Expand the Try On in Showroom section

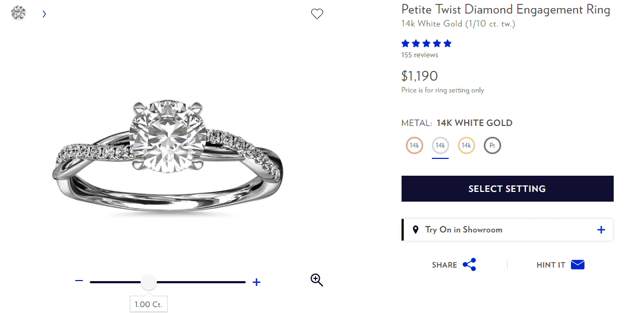(x=601, y=229)
